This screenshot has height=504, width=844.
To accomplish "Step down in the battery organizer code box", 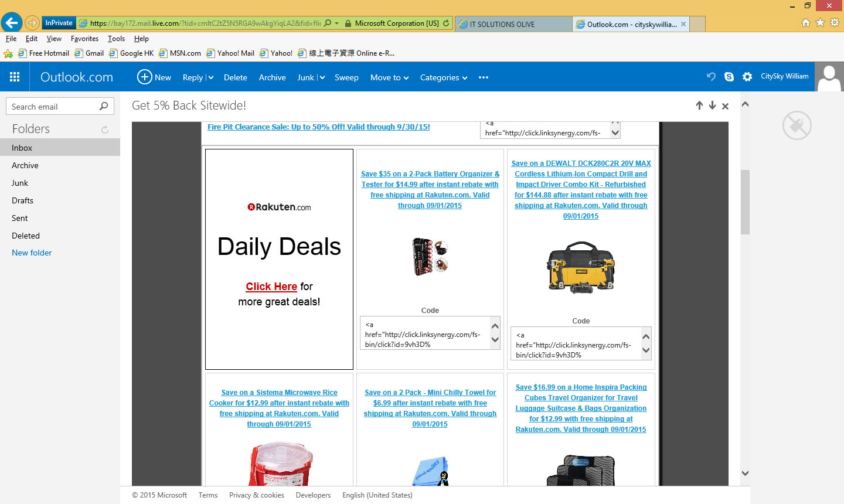I will pos(495,340).
